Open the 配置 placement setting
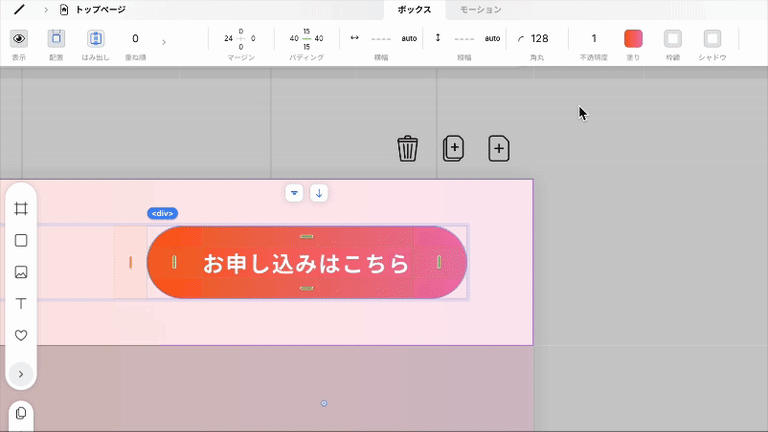The width and height of the screenshot is (768, 432). 56,39
